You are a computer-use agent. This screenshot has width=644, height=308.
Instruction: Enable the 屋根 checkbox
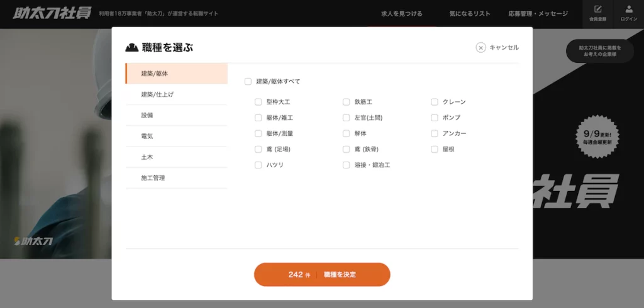tap(434, 150)
